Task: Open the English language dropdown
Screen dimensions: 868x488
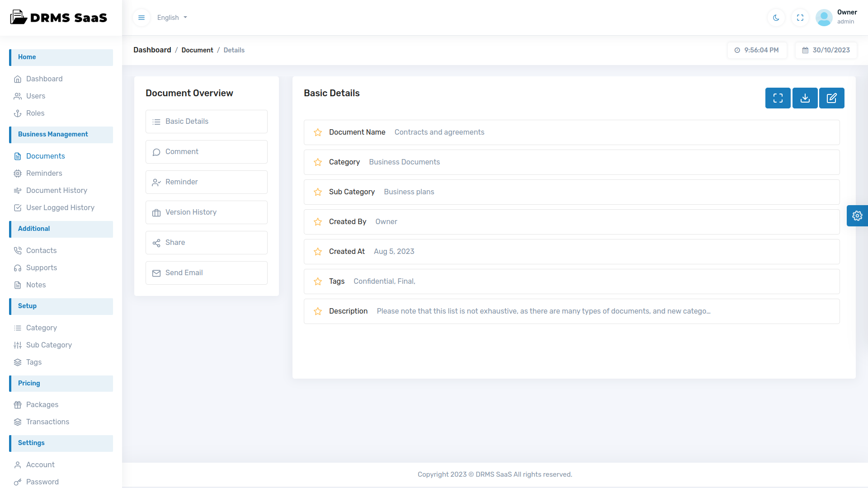Action: (x=172, y=18)
